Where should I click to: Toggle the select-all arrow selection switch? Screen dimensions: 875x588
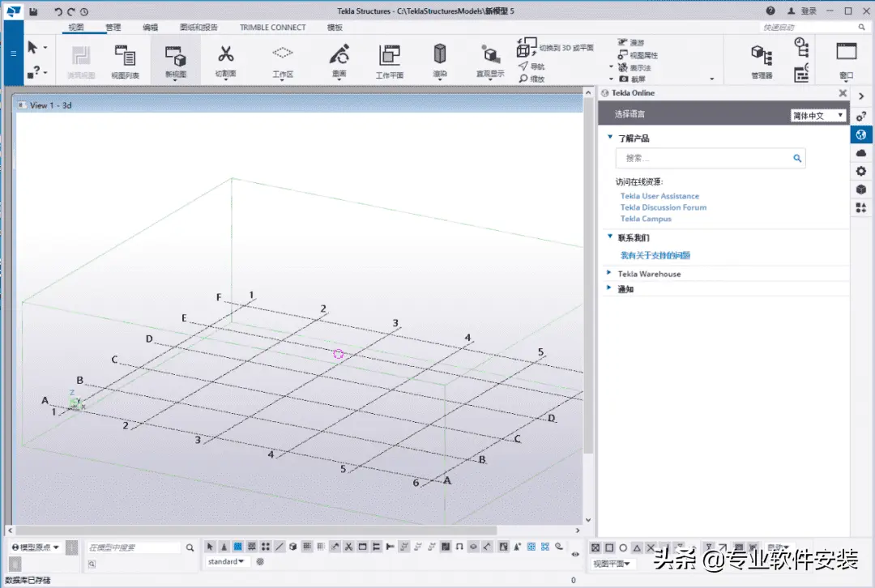[x=210, y=547]
